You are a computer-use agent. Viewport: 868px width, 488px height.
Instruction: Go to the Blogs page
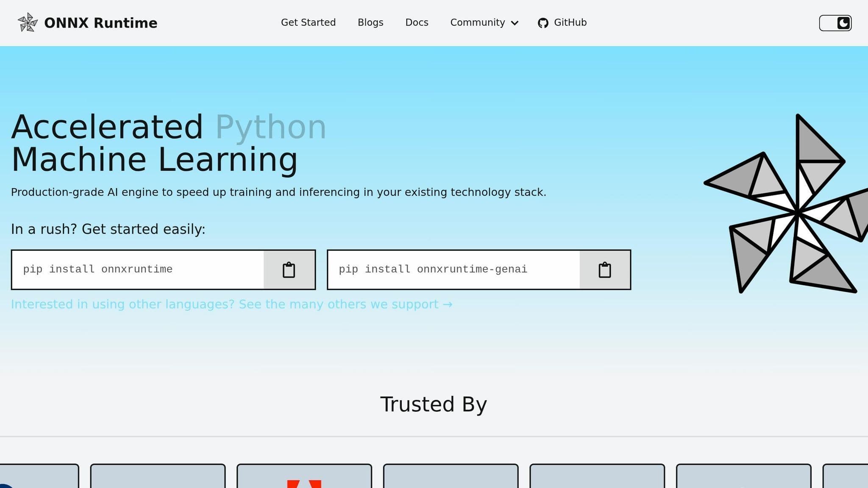pos(370,22)
